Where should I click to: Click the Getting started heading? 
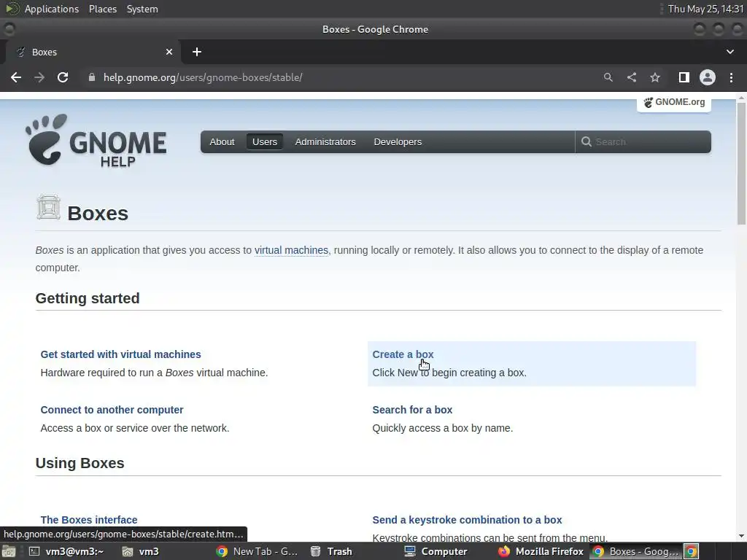(88, 298)
